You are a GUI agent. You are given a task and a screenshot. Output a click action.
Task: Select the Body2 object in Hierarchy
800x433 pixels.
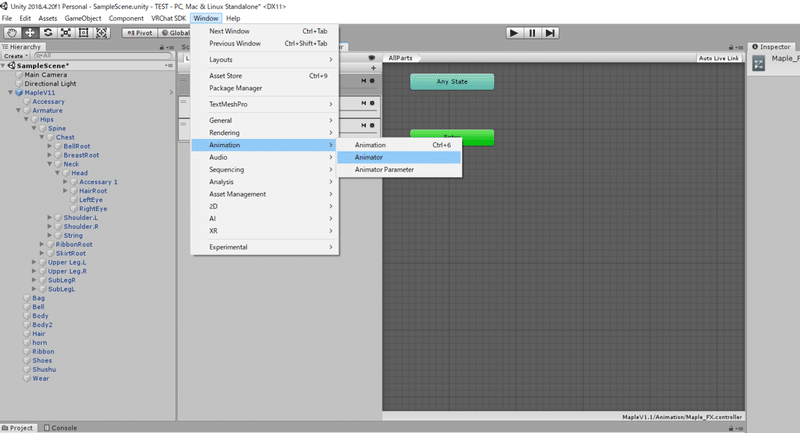pos(42,324)
